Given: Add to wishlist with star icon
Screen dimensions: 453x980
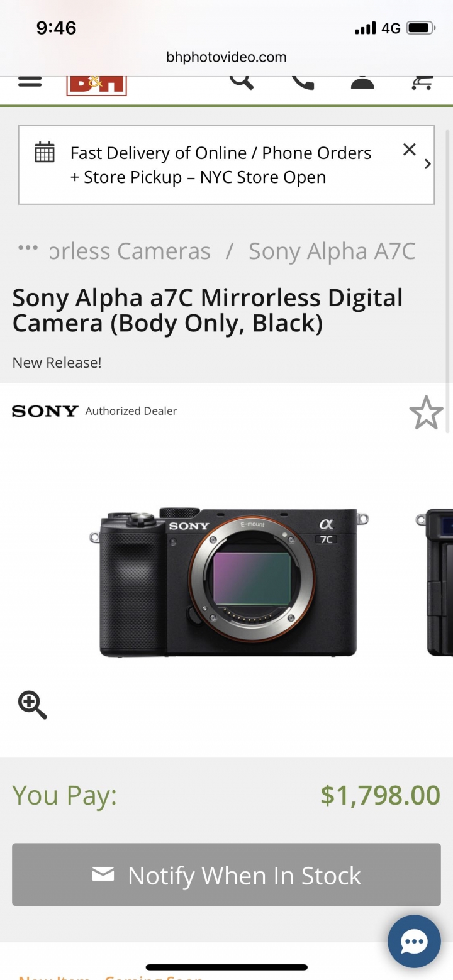Looking at the screenshot, I should [426, 412].
